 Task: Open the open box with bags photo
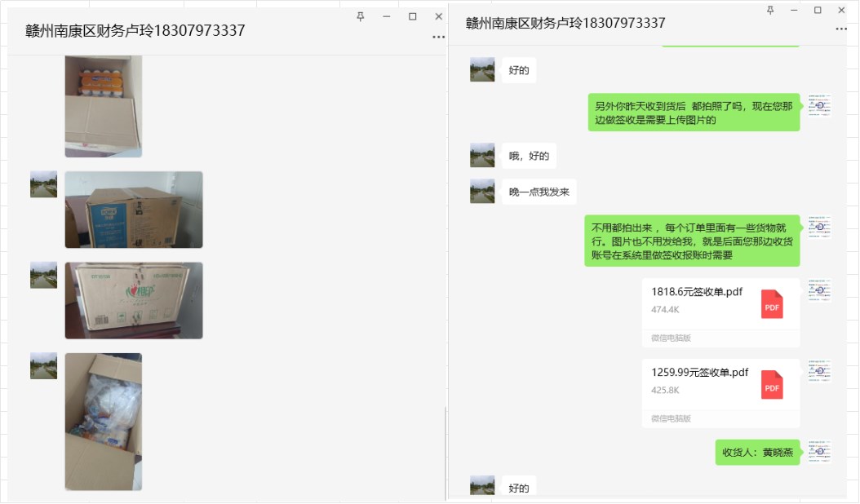tap(104, 422)
